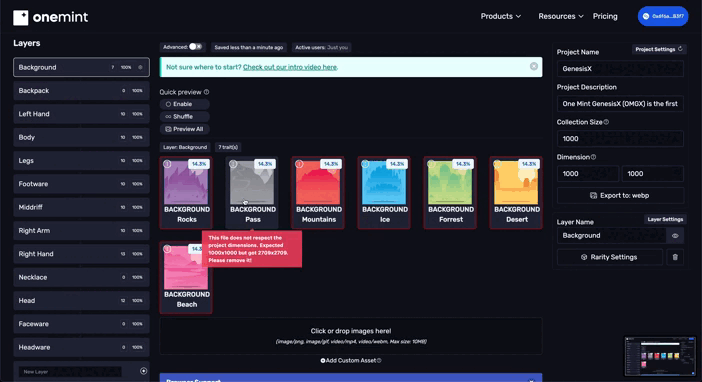The height and width of the screenshot is (382, 702).
Task: Select the Legs layer
Action: 81,160
